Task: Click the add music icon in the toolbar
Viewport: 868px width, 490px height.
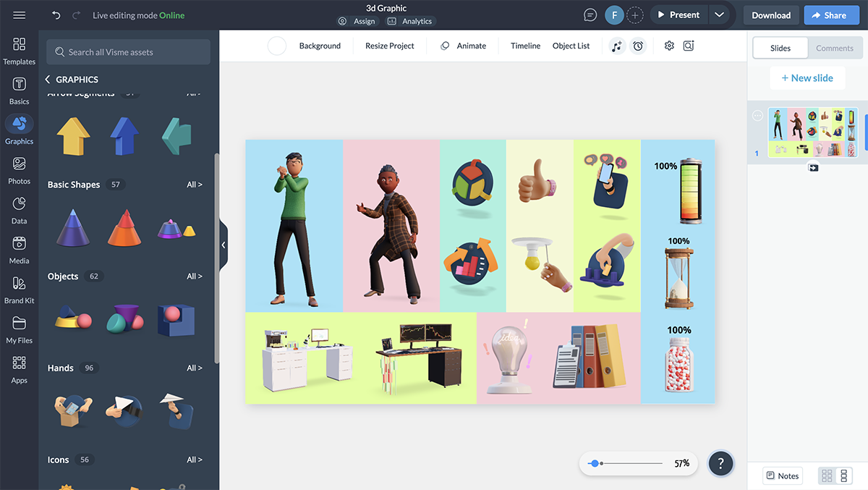Action: click(x=617, y=46)
